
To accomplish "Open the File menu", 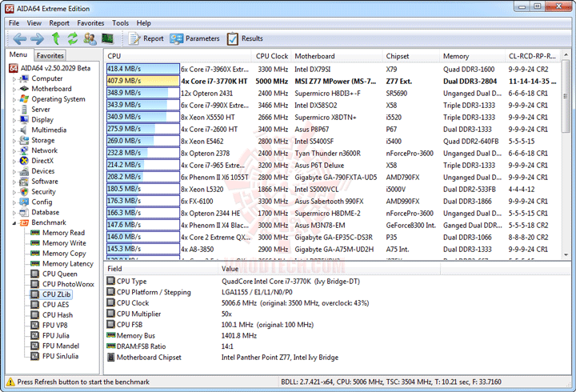I will [14, 22].
